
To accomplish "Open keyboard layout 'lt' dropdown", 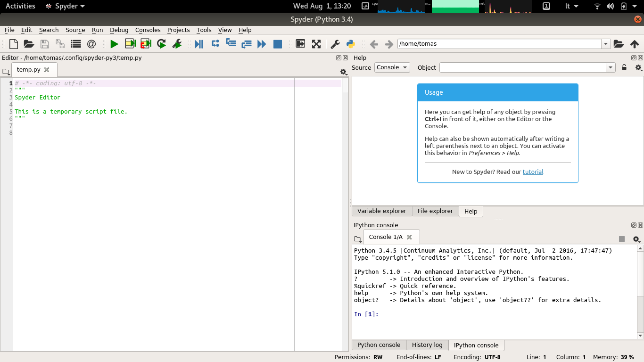I will 572,6.
